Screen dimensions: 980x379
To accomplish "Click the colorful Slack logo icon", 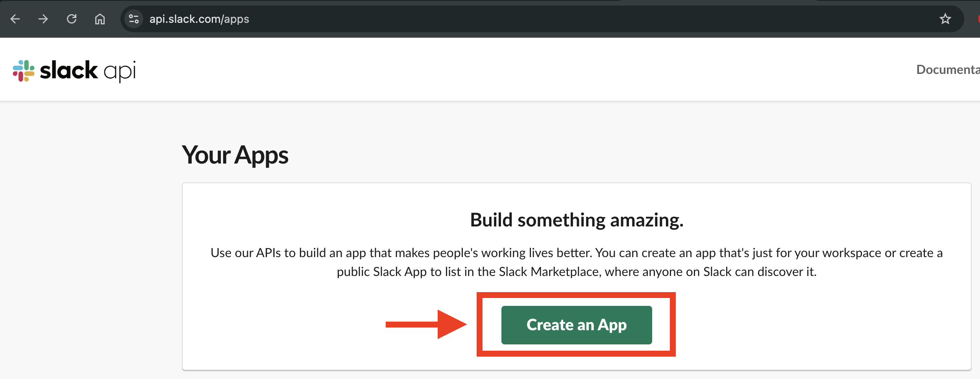I will pos(24,71).
